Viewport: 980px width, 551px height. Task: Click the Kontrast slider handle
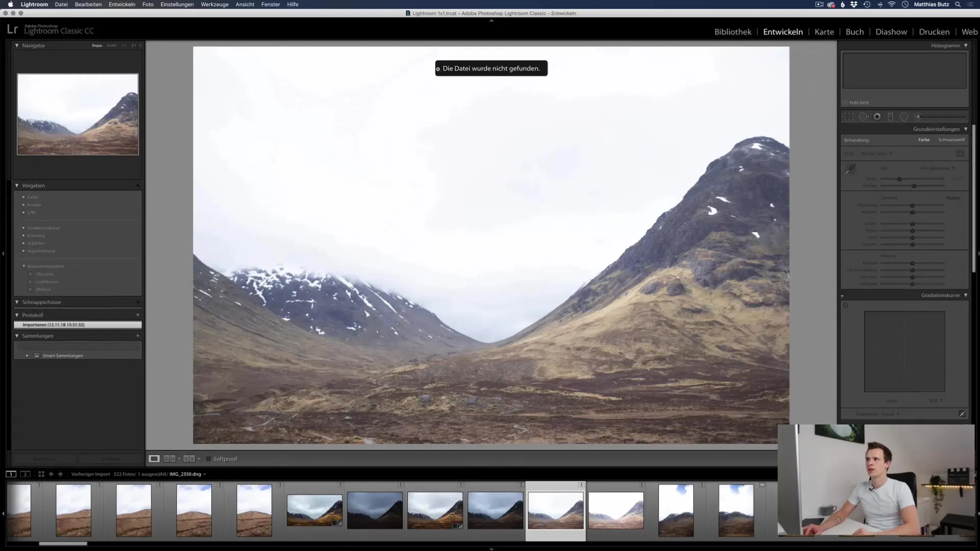912,212
